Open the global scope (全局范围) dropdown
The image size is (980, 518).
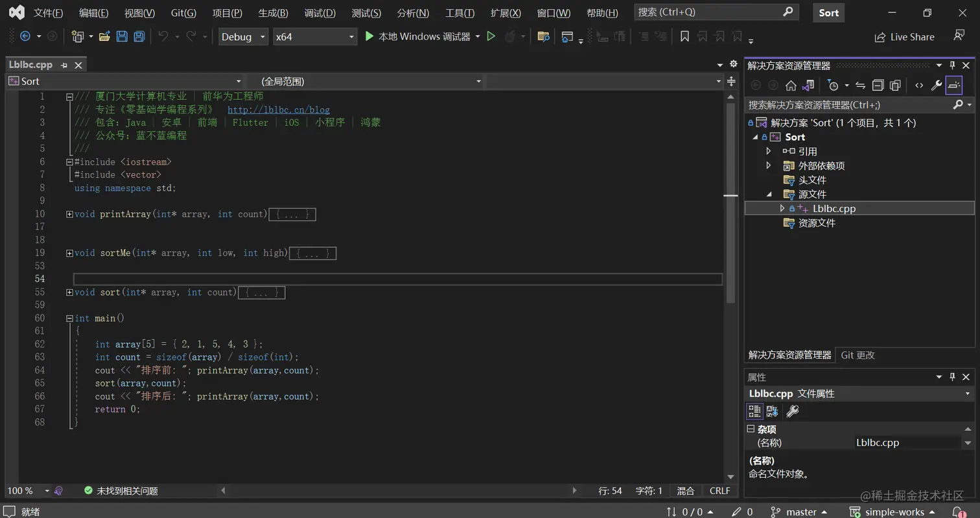coord(364,81)
